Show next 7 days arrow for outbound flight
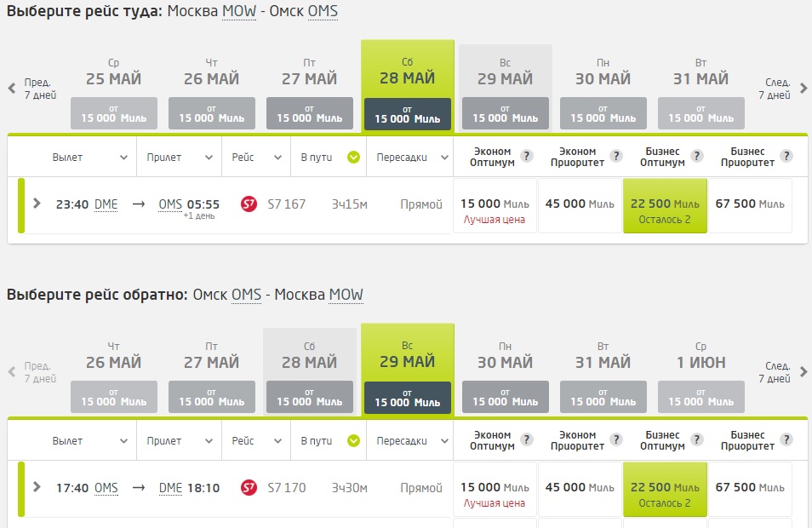812x528 pixels. [x=803, y=88]
